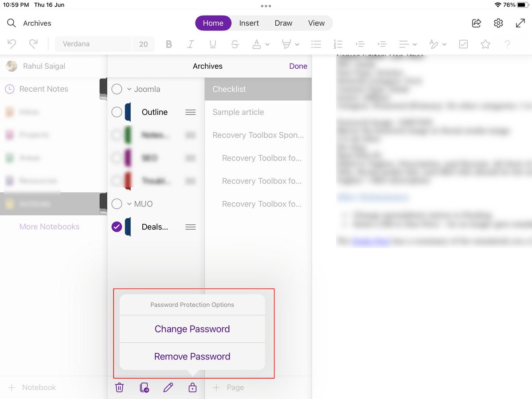
Task: Tap the Wi-Fi status icon
Action: click(x=498, y=5)
